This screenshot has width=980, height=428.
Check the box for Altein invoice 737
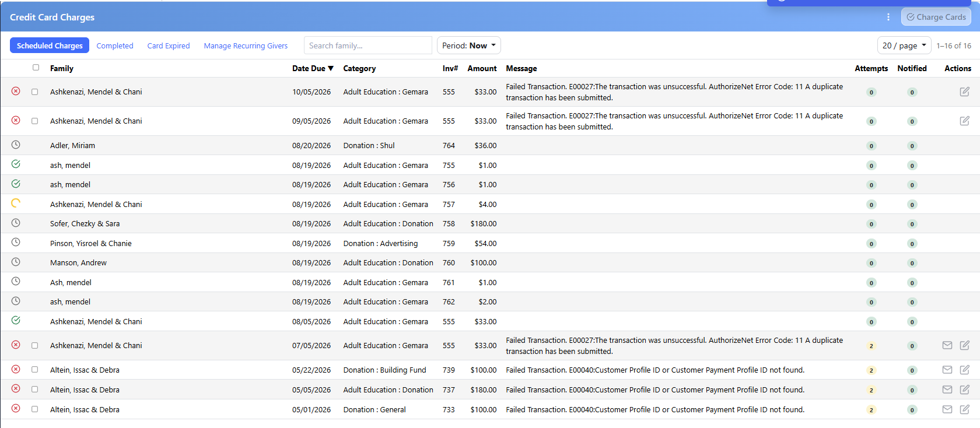coord(35,390)
